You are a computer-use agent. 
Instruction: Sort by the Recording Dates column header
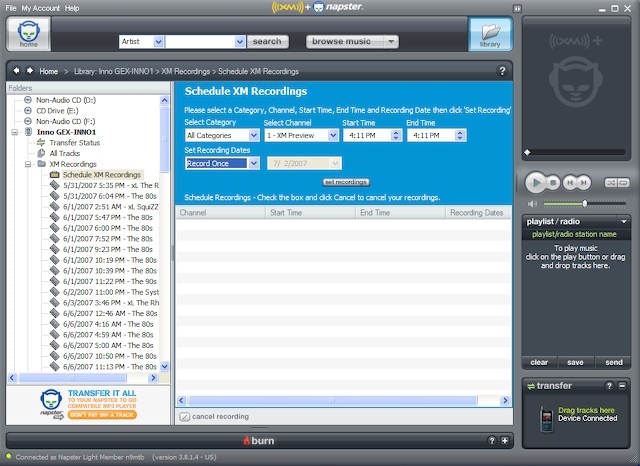tap(478, 213)
